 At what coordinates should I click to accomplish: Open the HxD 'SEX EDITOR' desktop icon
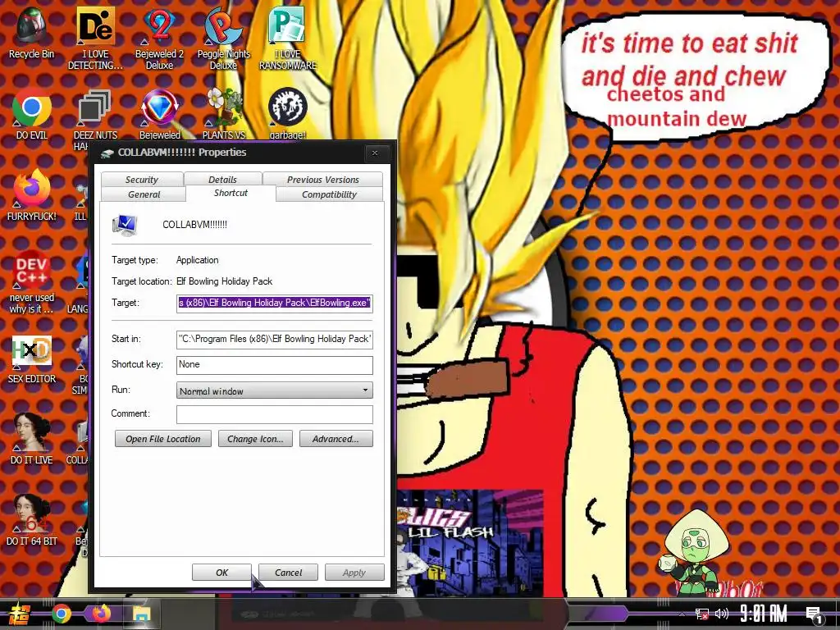[32, 359]
